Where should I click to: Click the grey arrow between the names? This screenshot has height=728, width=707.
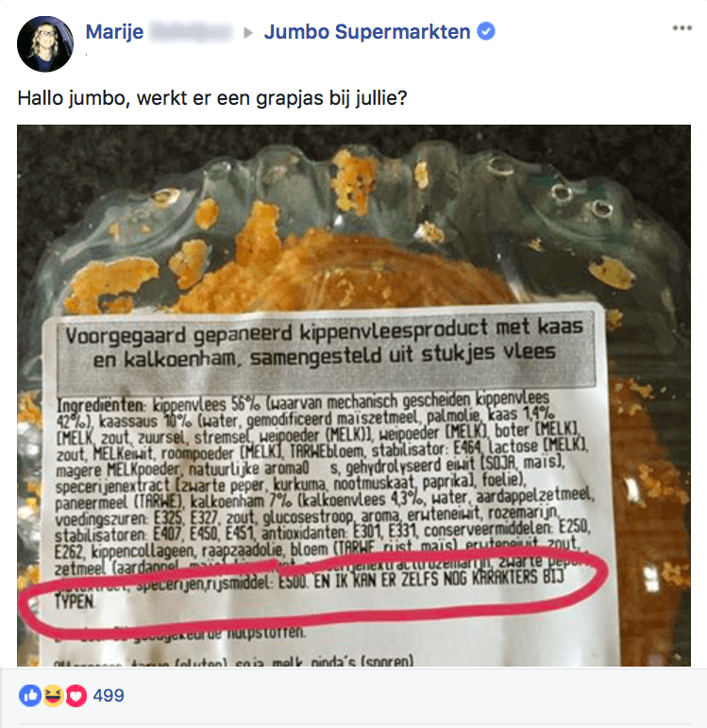click(249, 32)
